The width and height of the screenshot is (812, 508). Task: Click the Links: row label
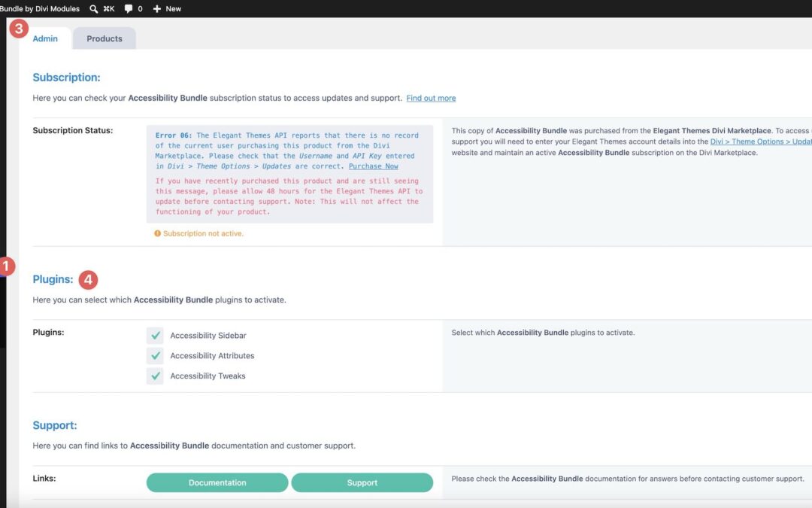click(44, 479)
